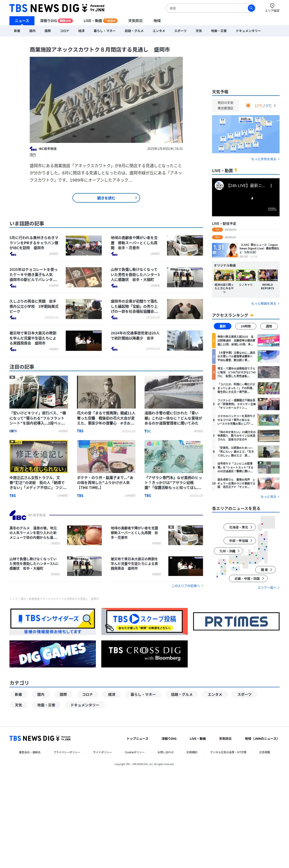The image size is (289, 868).
Task: Open ドキュメンタリー in sub navigation bar
Action: point(248,31)
